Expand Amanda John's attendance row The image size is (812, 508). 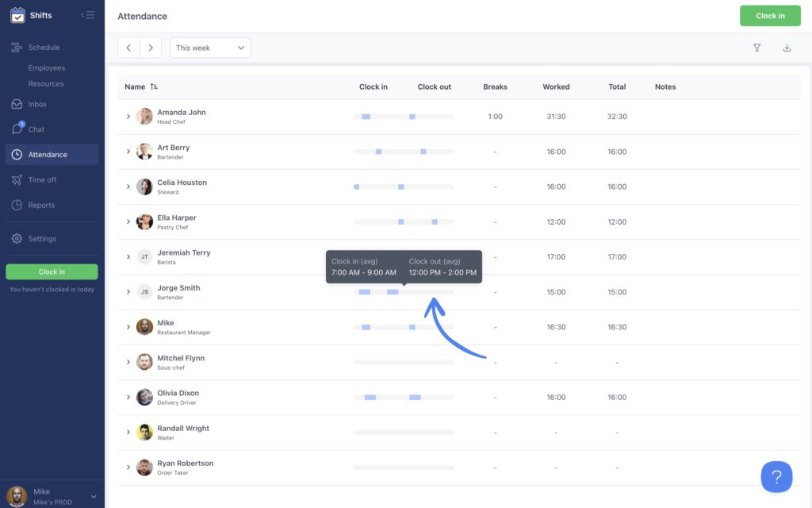[x=128, y=116]
